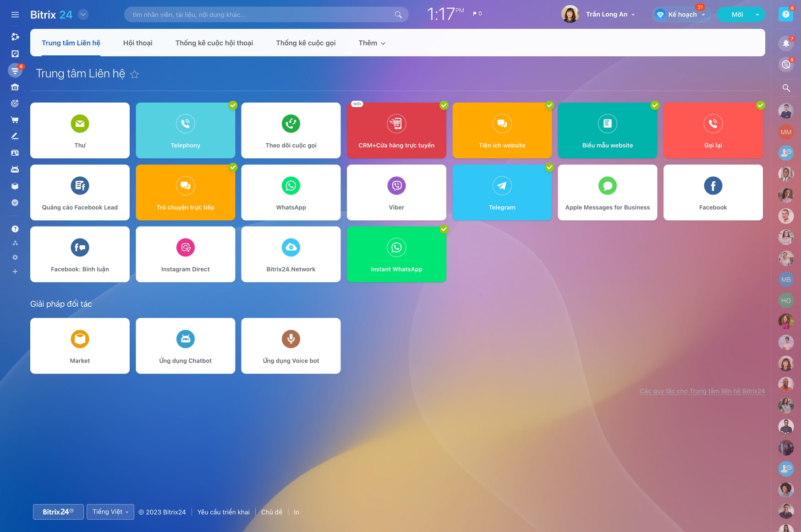Open the Instant WhatsApp tile

396,254
